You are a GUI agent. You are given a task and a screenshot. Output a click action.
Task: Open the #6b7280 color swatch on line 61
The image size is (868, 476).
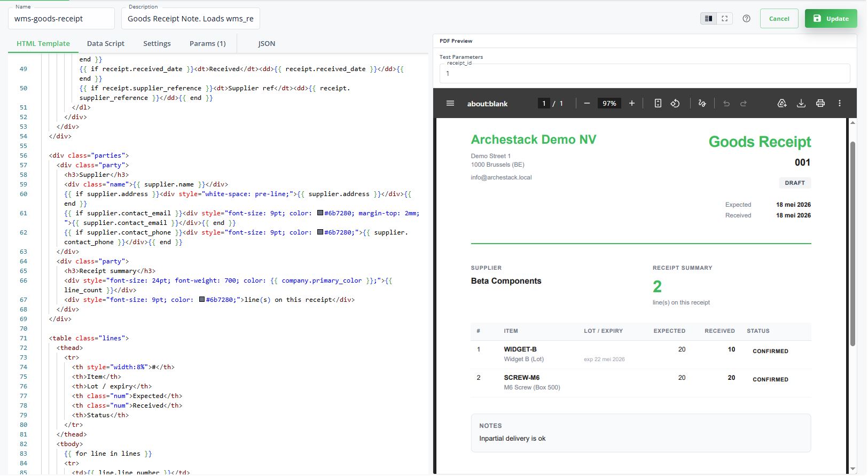tap(320, 213)
